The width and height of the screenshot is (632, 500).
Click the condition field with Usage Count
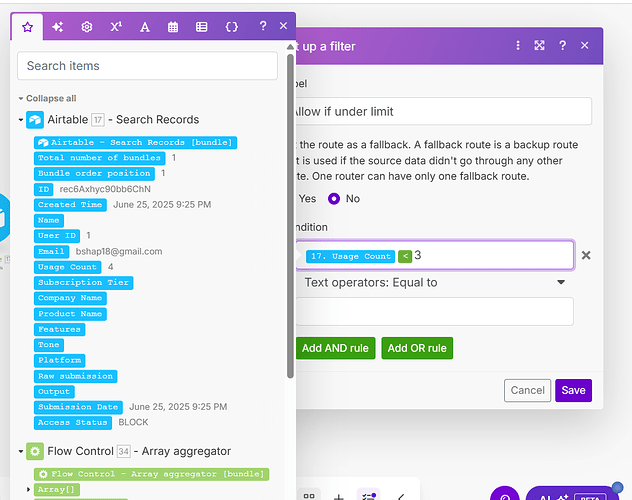[x=434, y=255]
